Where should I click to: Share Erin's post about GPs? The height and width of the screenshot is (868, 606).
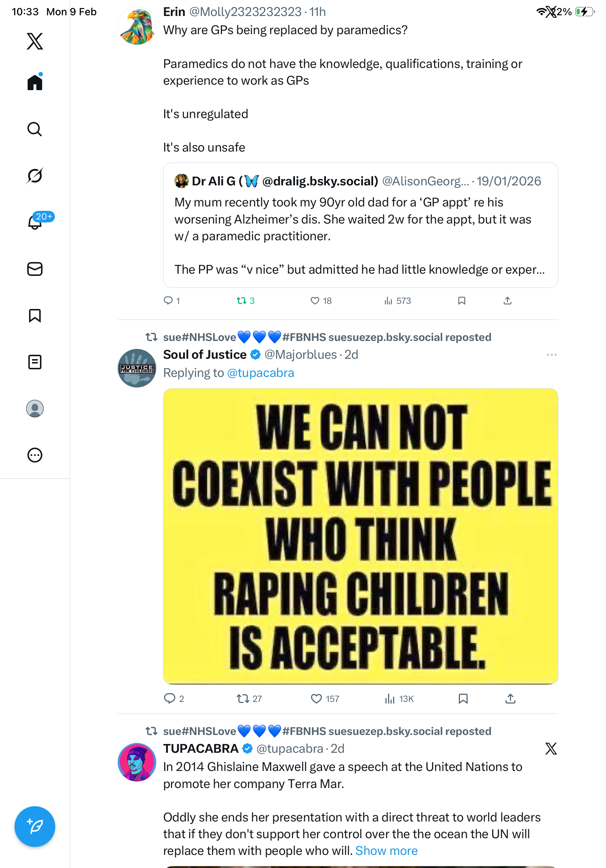(x=507, y=301)
